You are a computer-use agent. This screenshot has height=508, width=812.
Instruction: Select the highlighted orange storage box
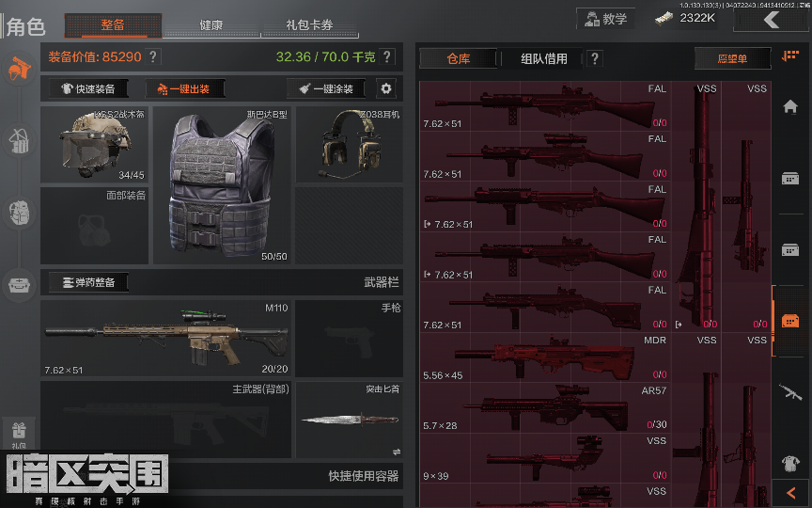[x=790, y=321]
